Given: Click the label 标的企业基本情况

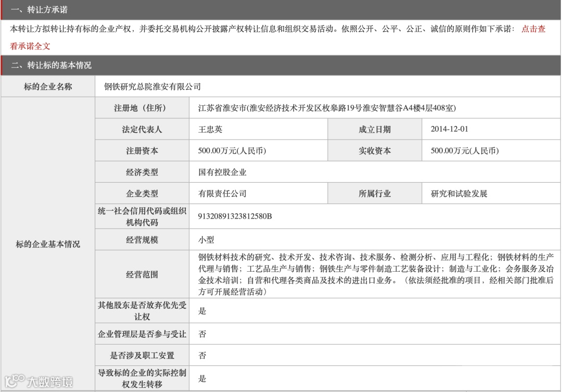Looking at the screenshot, I should coord(48,244).
